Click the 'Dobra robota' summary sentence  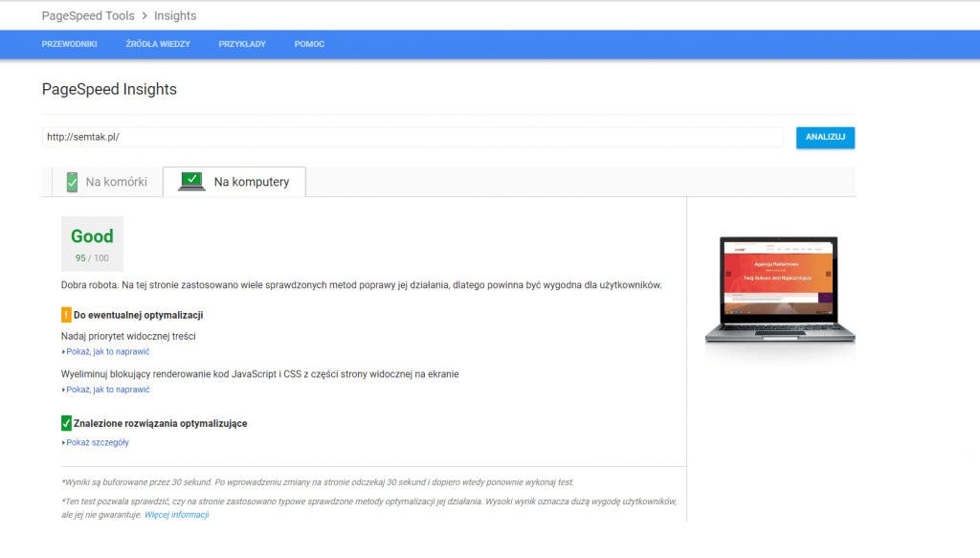[x=361, y=285]
